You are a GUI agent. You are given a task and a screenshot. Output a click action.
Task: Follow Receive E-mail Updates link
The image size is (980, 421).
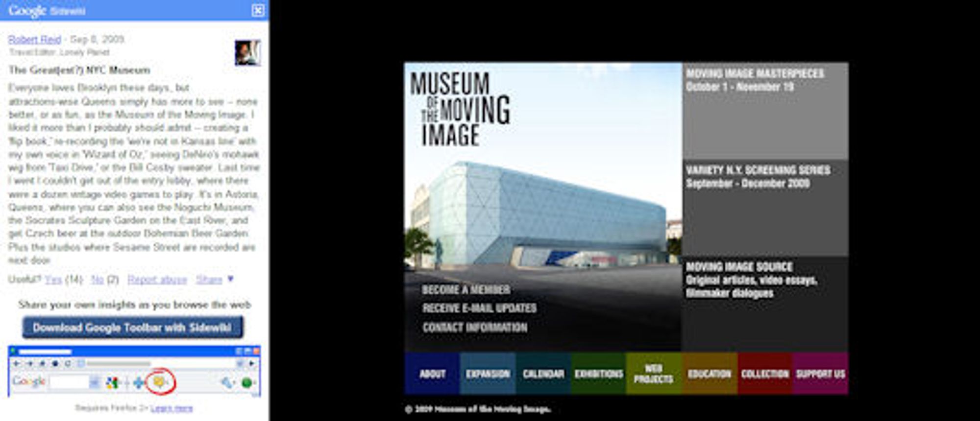[x=479, y=308]
